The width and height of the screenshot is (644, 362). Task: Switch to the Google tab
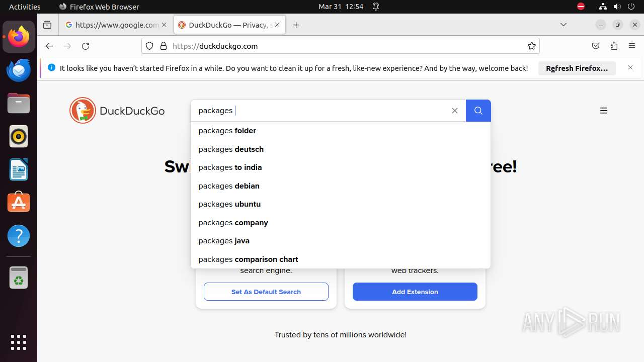pos(117,25)
